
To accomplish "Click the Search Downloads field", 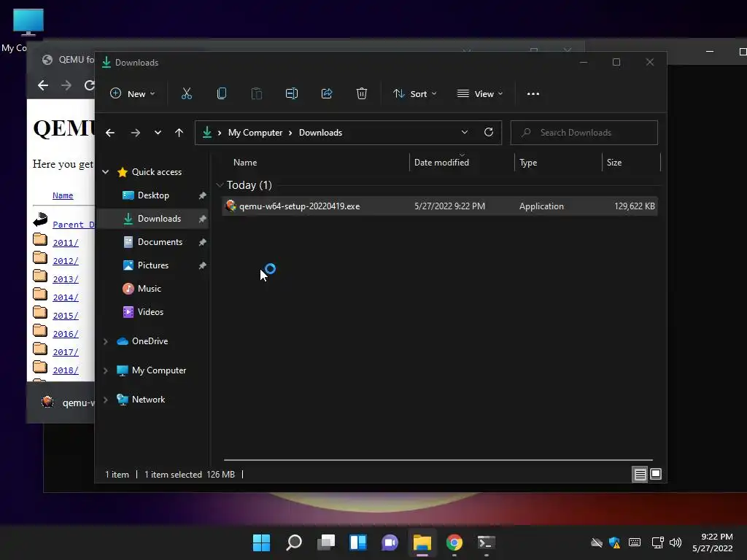I will point(584,133).
